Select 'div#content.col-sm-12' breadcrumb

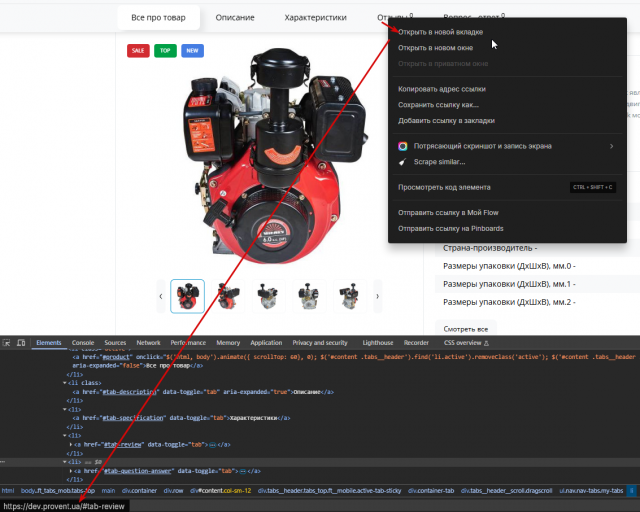[x=220, y=491]
